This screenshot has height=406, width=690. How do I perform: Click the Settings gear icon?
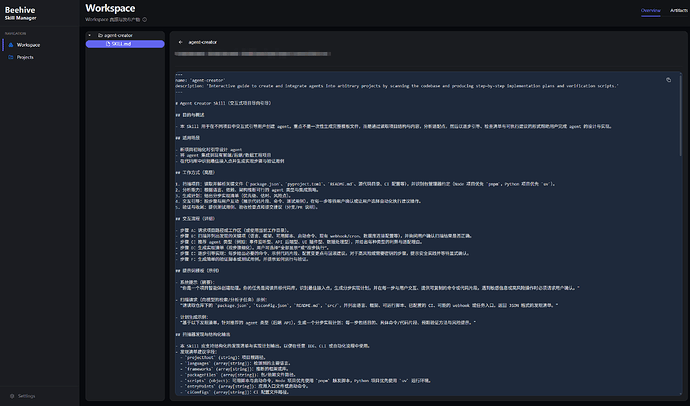click(12, 396)
